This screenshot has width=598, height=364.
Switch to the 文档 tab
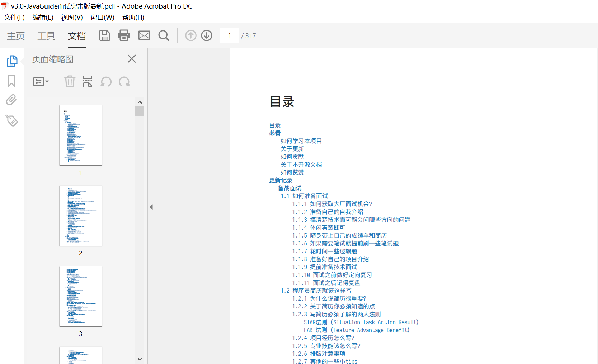77,36
